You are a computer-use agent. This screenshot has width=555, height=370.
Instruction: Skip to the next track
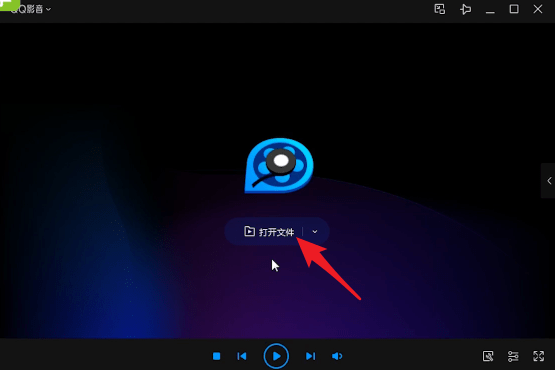pos(310,356)
